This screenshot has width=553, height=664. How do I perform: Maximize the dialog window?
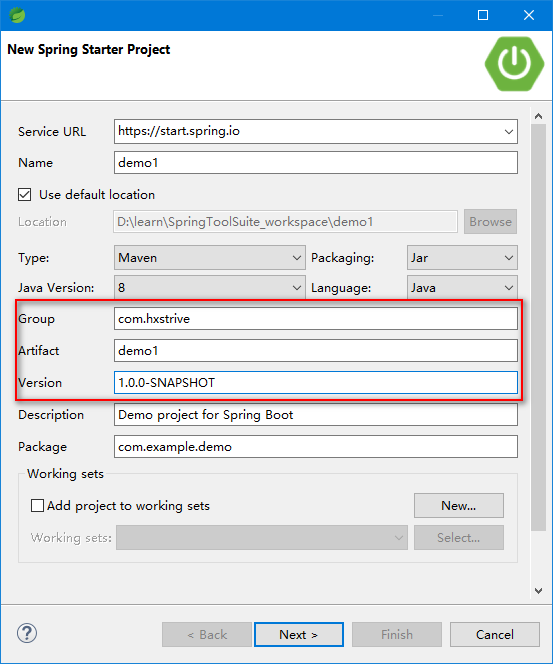pos(483,15)
